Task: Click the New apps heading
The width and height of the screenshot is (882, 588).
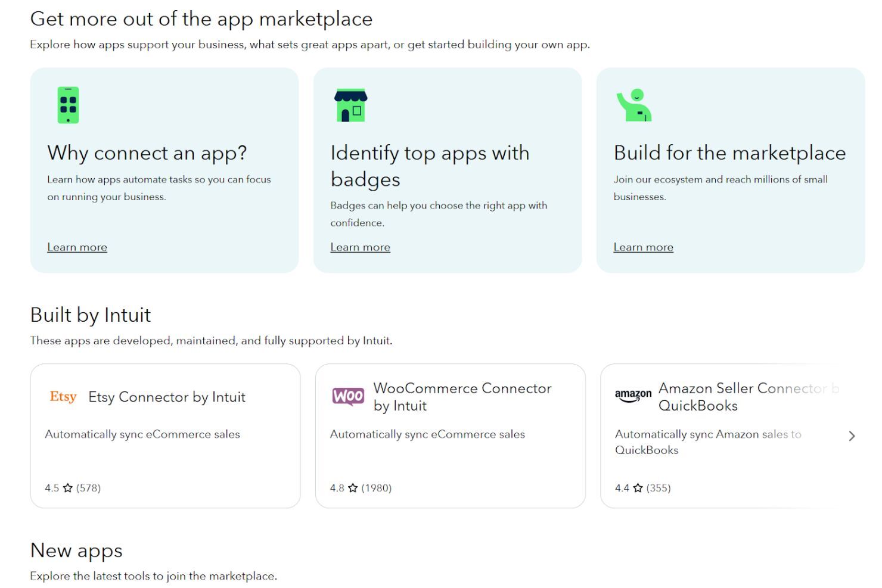Action: tap(76, 550)
